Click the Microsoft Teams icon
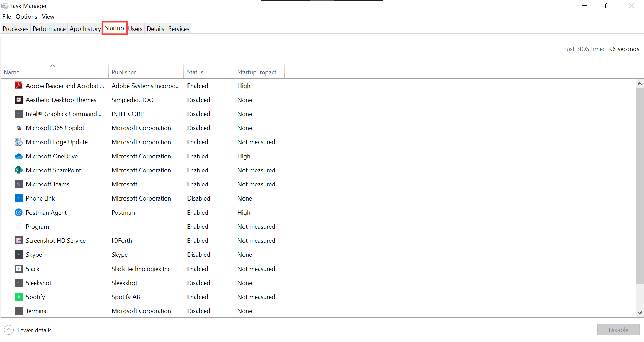Screen dimensions: 644x342 19,184
